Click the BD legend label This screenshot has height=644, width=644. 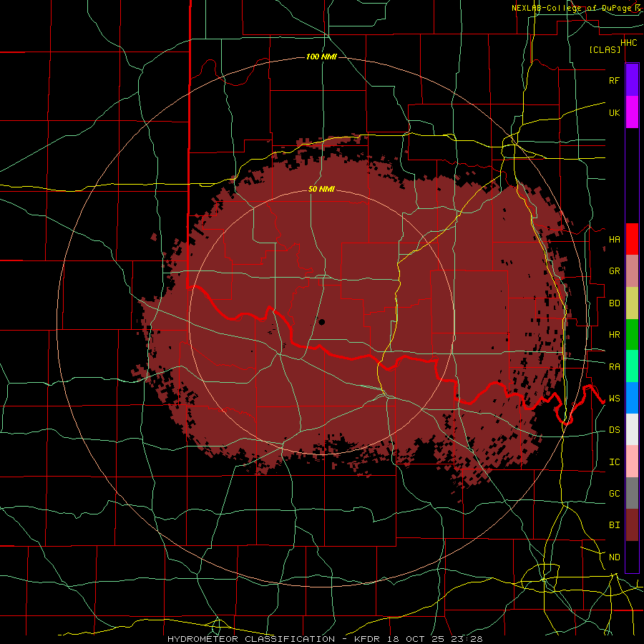[x=614, y=303]
